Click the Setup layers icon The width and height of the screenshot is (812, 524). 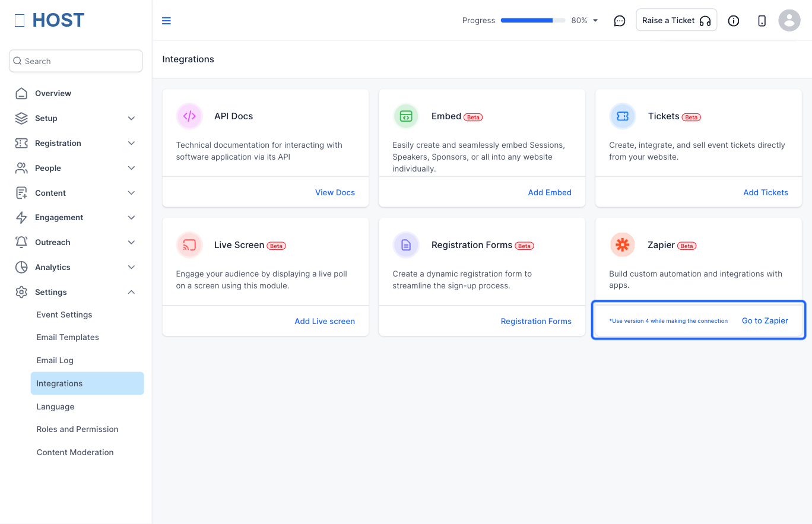tap(21, 118)
